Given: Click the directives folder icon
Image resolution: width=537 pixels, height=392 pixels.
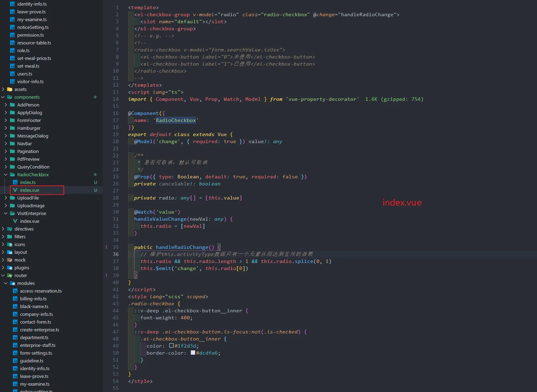Looking at the screenshot, I should tap(10, 229).
